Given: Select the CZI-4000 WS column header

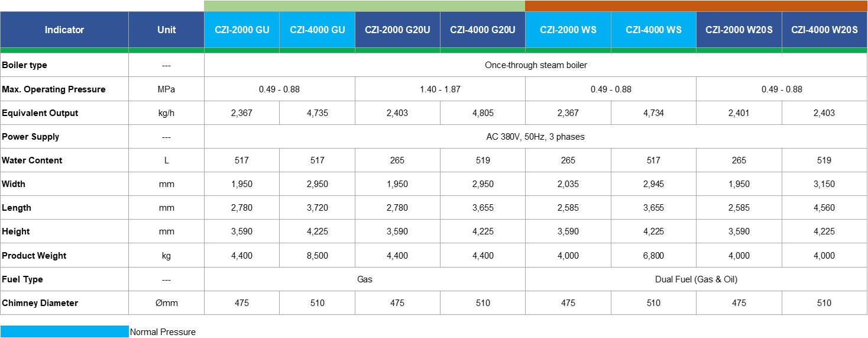Looking at the screenshot, I should pos(653,30).
